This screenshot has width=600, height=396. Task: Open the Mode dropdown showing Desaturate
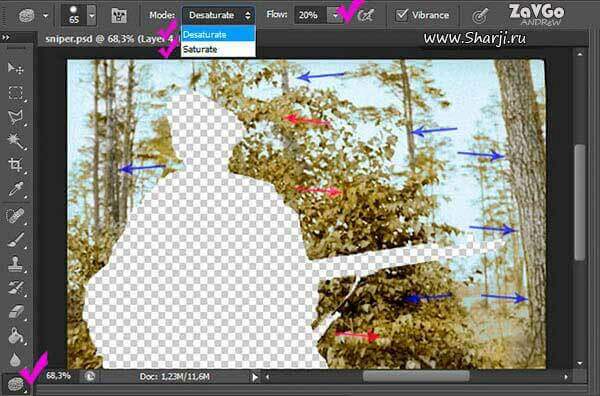[x=218, y=15]
